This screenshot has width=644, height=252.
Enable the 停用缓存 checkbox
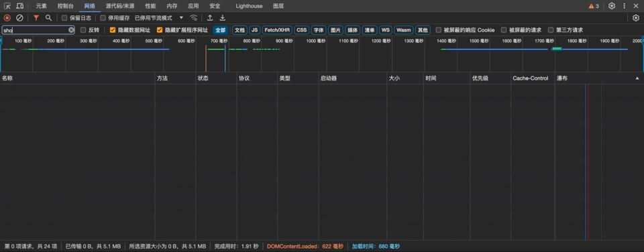[x=103, y=18]
